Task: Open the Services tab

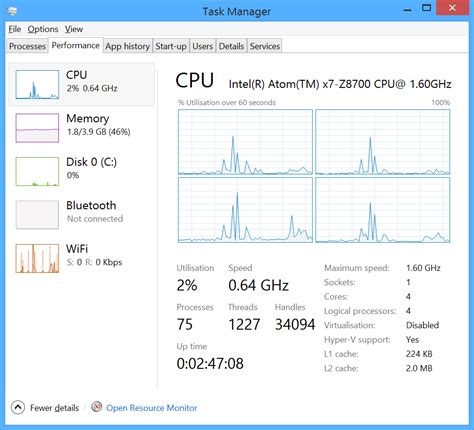Action: (x=265, y=46)
